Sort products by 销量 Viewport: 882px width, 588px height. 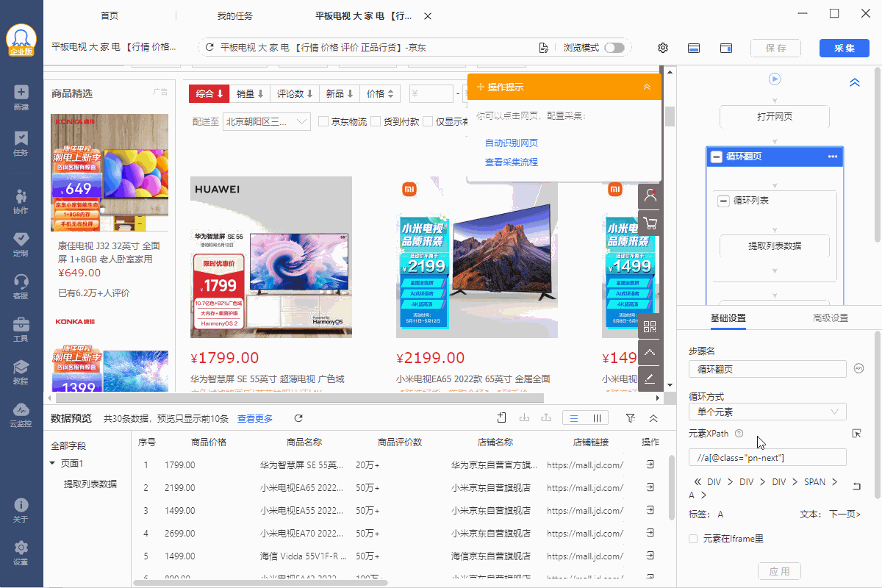pyautogui.click(x=250, y=93)
